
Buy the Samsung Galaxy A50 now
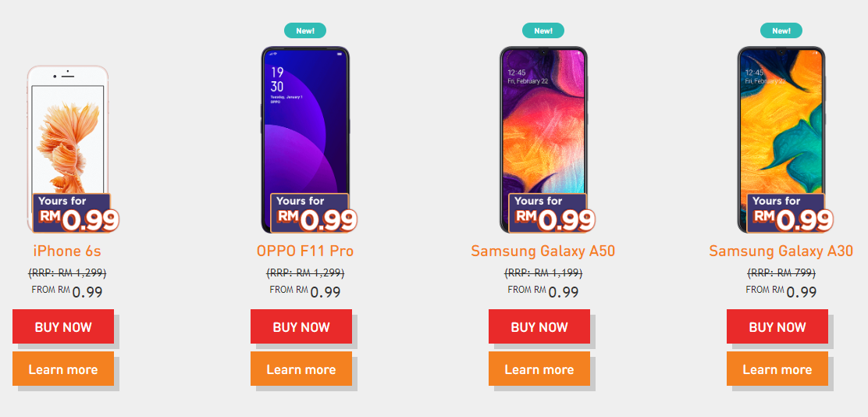539,326
